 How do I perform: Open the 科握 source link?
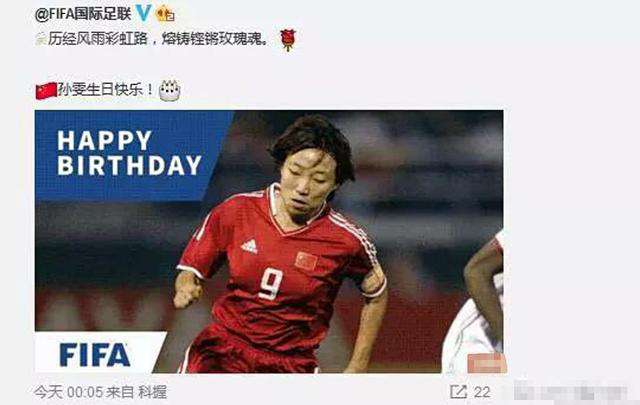152,392
